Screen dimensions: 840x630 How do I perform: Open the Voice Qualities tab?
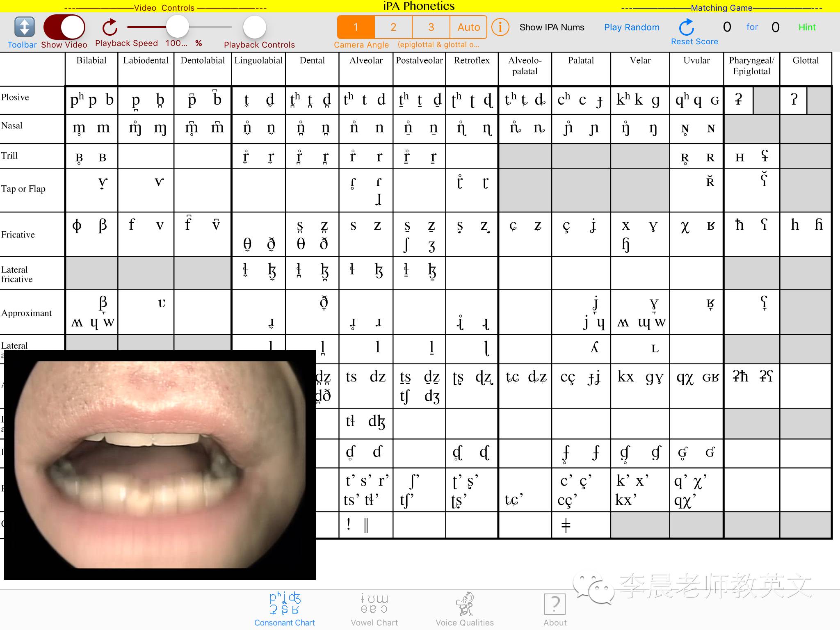(465, 609)
